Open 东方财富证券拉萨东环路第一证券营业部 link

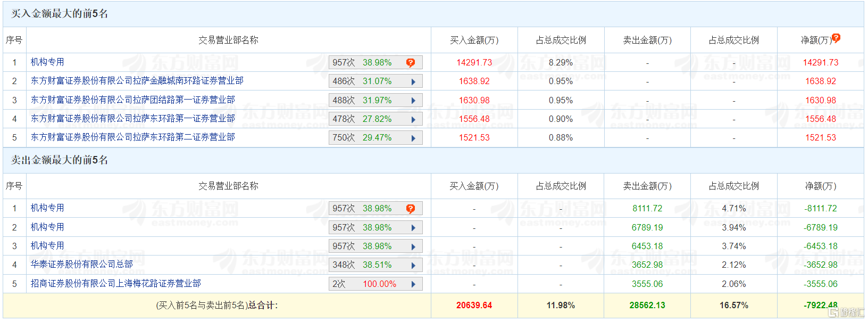132,118
